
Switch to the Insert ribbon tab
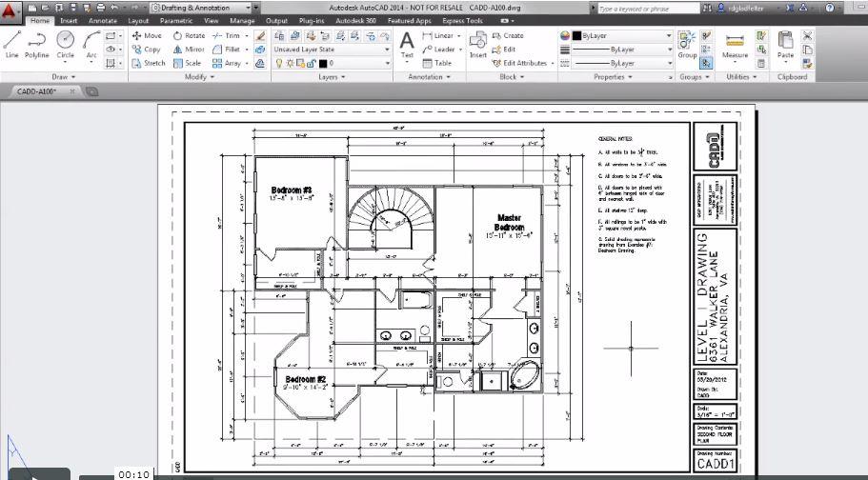69,21
